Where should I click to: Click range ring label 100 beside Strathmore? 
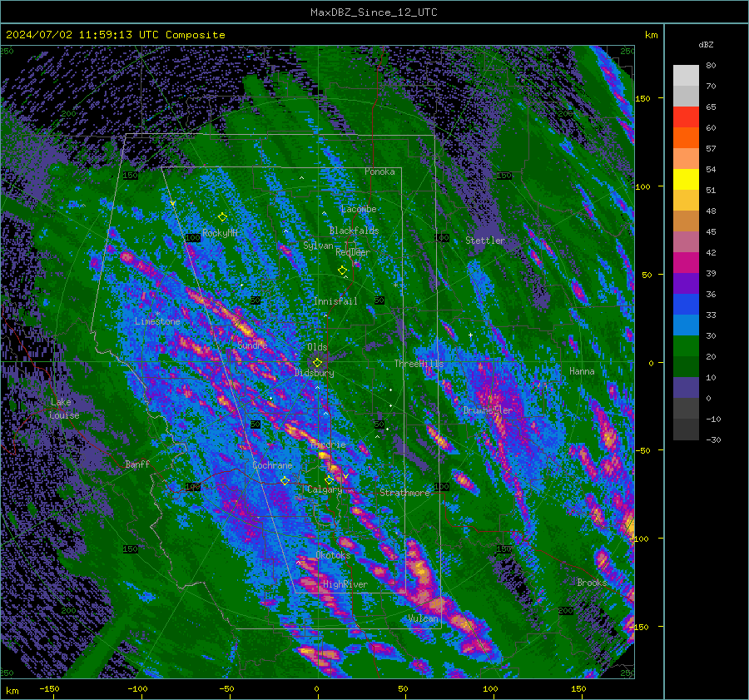[441, 487]
